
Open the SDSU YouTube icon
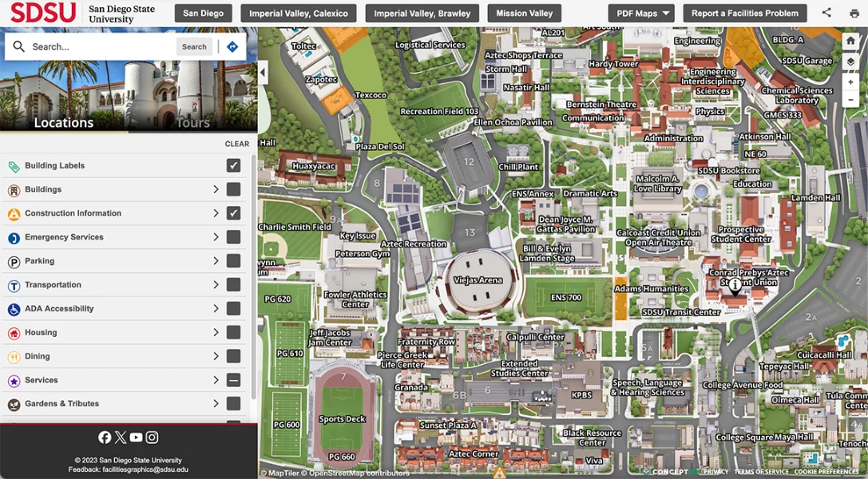tap(137, 437)
